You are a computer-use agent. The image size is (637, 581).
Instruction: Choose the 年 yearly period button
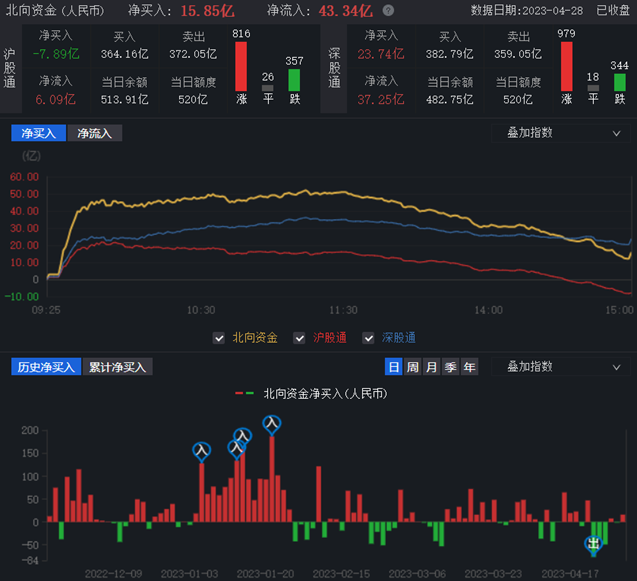[469, 367]
